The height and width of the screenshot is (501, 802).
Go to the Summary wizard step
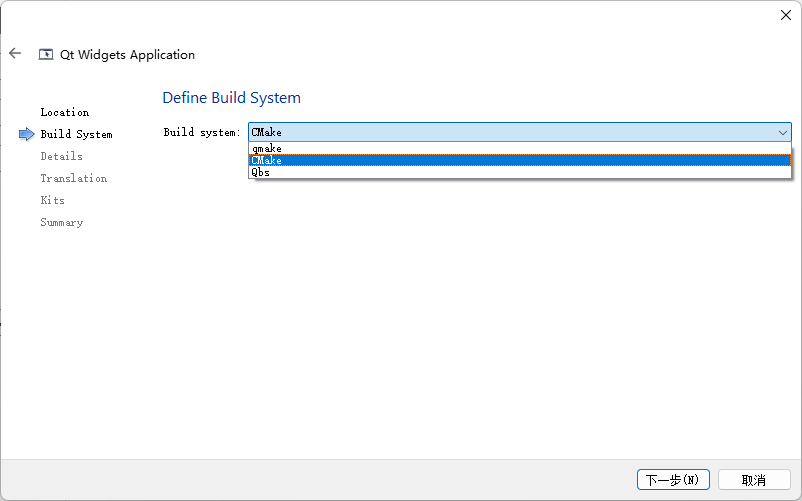click(x=61, y=222)
